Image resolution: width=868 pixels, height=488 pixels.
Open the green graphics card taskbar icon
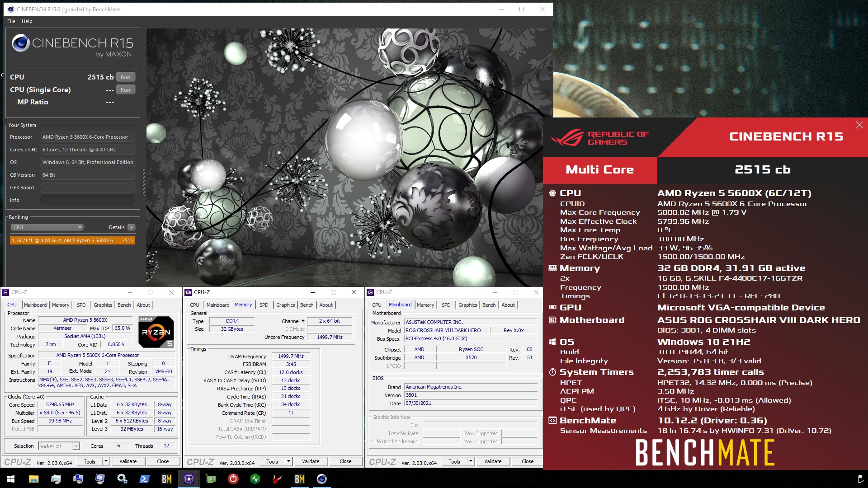211,479
